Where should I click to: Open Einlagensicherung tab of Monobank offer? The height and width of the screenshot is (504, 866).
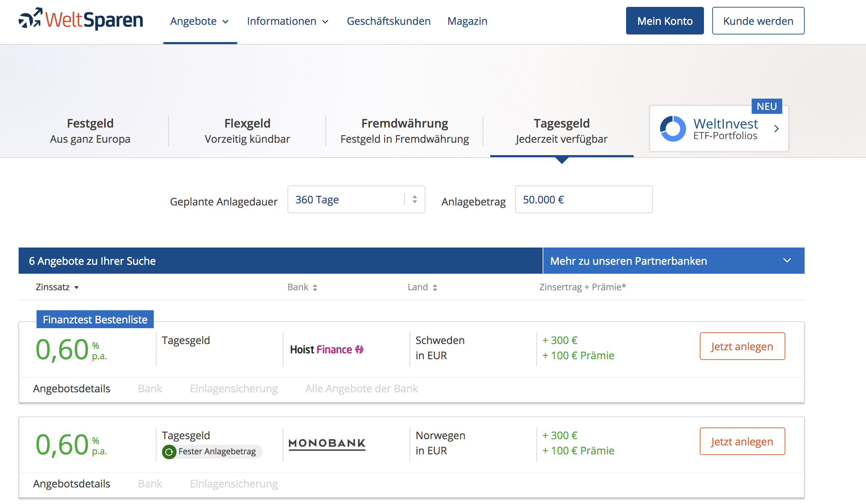234,484
